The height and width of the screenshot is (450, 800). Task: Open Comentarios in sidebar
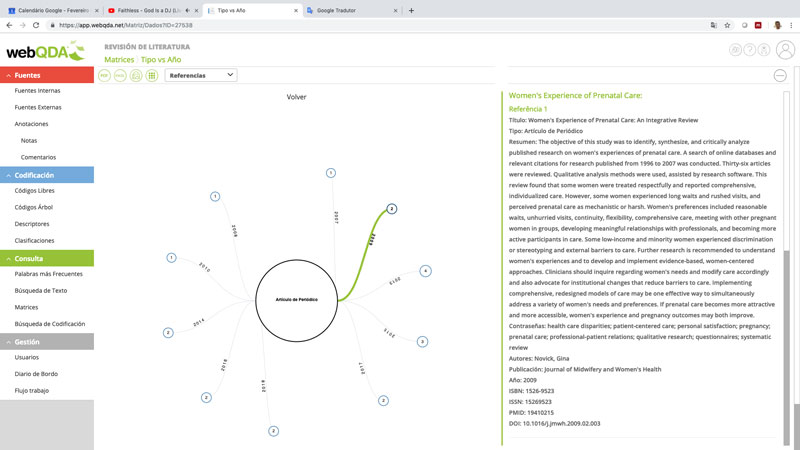tap(38, 157)
